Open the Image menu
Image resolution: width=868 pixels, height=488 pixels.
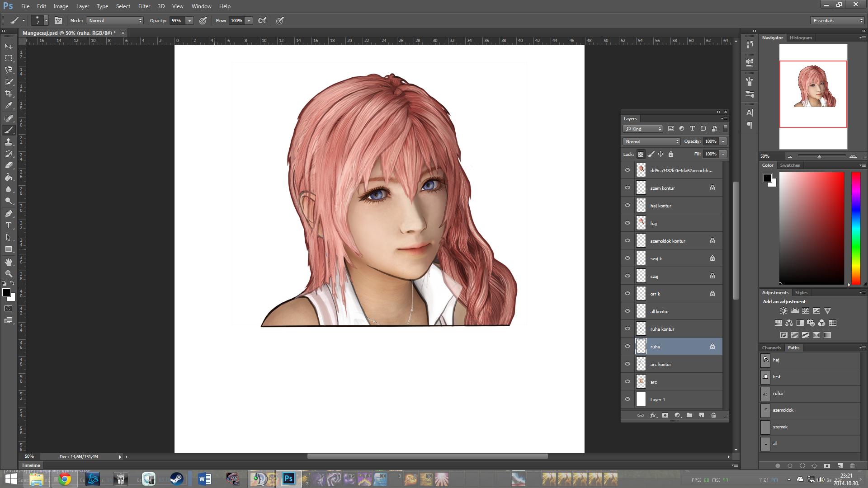(x=61, y=6)
